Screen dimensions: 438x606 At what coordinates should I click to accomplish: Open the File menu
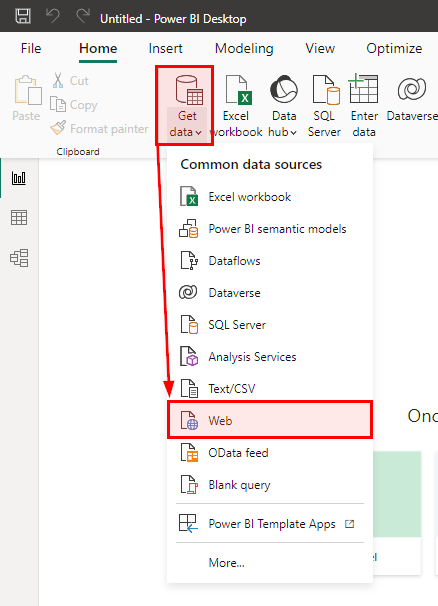[31, 49]
